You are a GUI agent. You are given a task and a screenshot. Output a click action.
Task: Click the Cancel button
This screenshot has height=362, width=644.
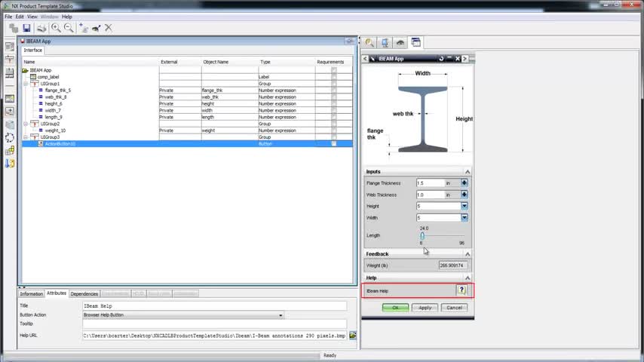point(454,308)
